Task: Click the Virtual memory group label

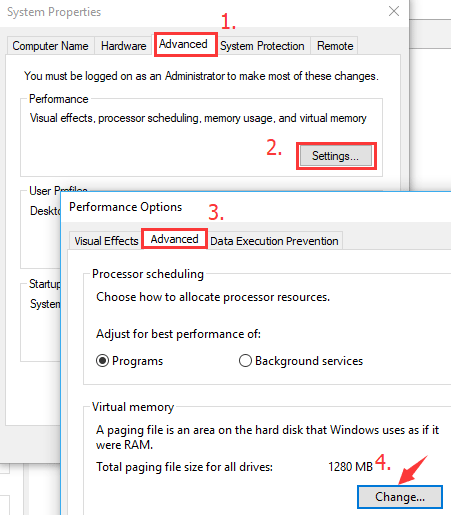Action: [133, 407]
